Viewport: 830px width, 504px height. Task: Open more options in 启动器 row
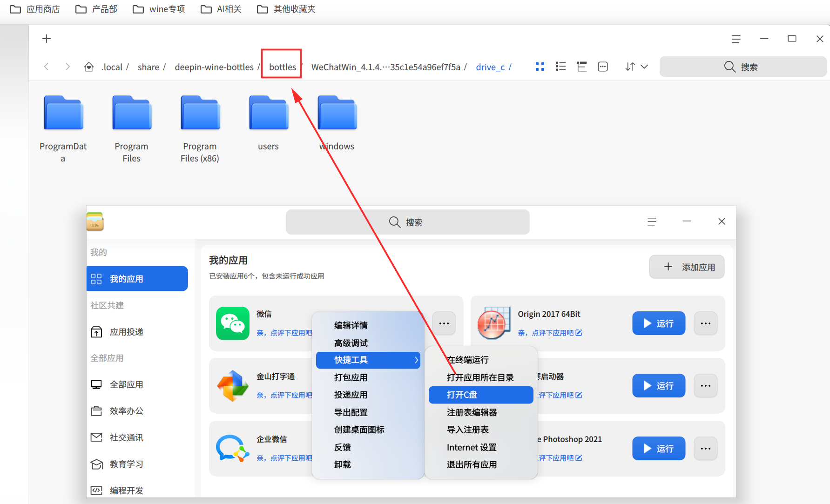[706, 386]
